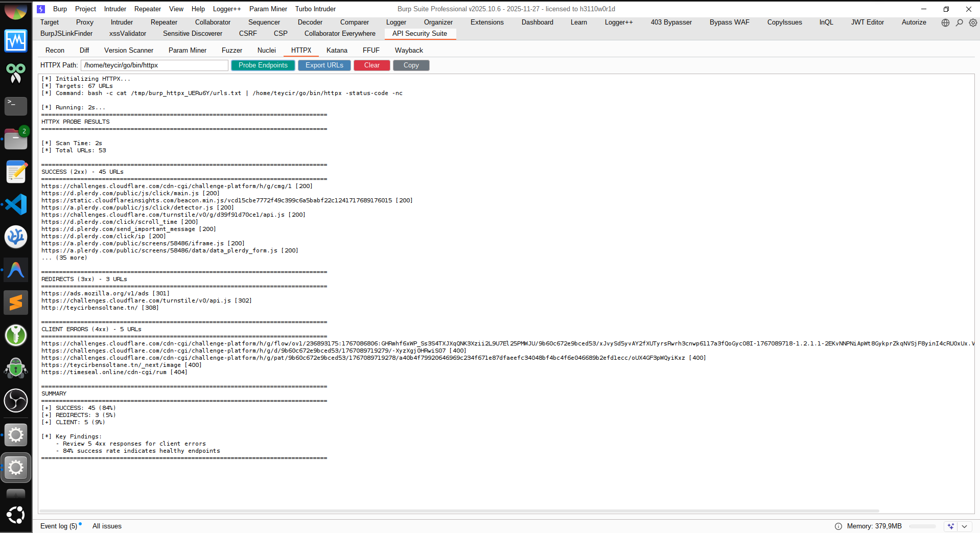Switch to the Collaborator tab
Viewport: 980px width, 533px height.
[213, 22]
